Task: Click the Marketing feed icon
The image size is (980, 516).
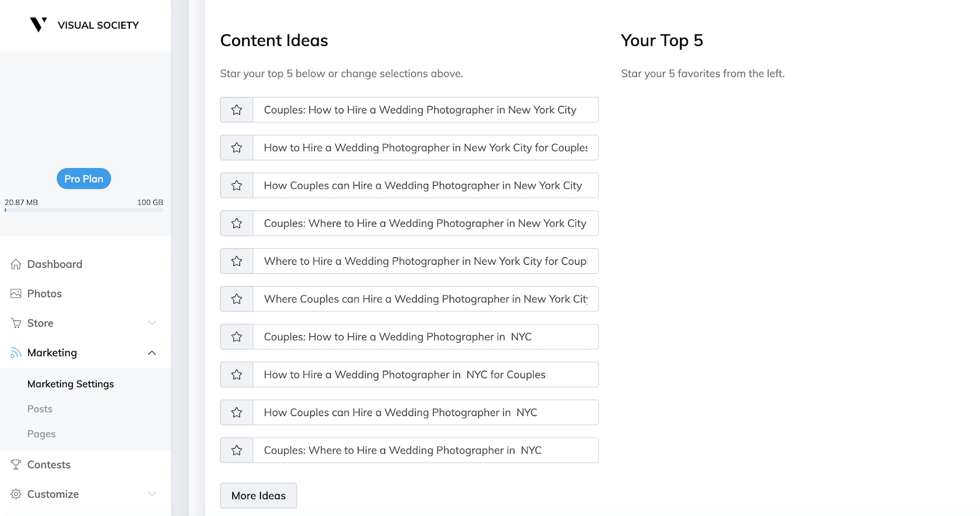Action: [x=16, y=353]
